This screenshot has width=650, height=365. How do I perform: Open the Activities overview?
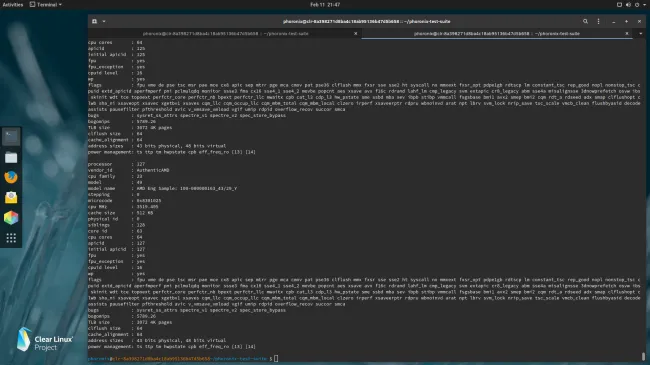point(13,5)
